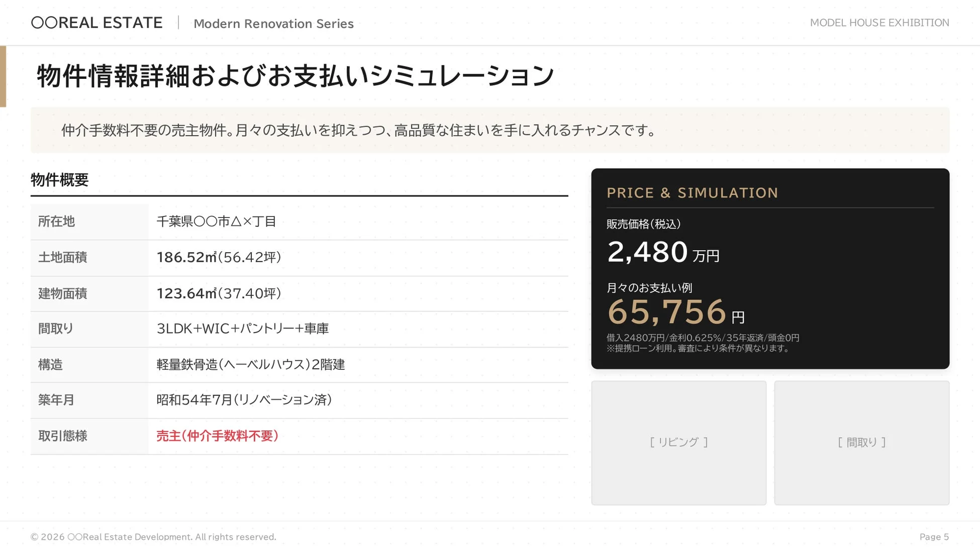
Task: Click the 物件概要 section heading
Action: tap(60, 180)
